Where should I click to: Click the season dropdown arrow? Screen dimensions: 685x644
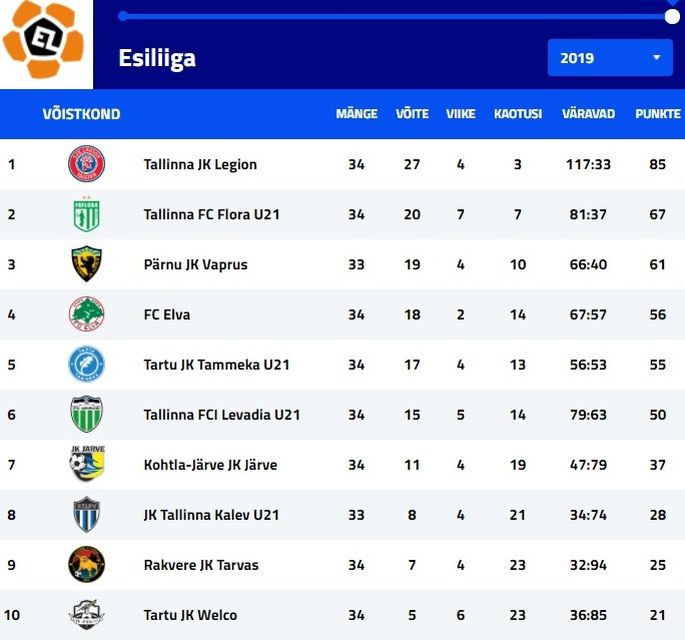pos(656,58)
